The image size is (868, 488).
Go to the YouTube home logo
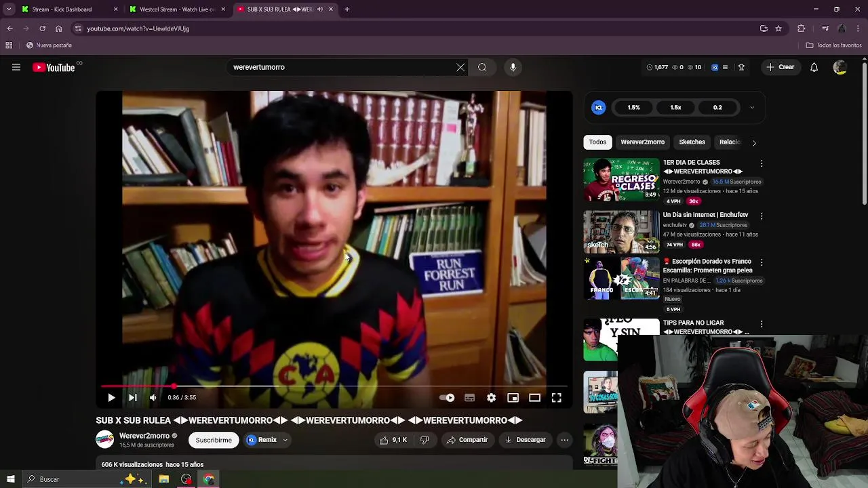point(54,67)
